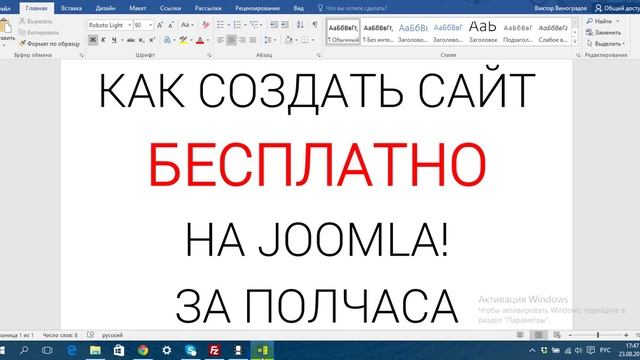Decrease paragraph indent

[274, 25]
